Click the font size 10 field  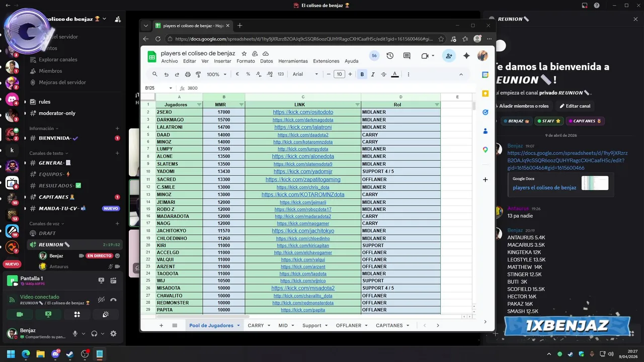point(339,74)
